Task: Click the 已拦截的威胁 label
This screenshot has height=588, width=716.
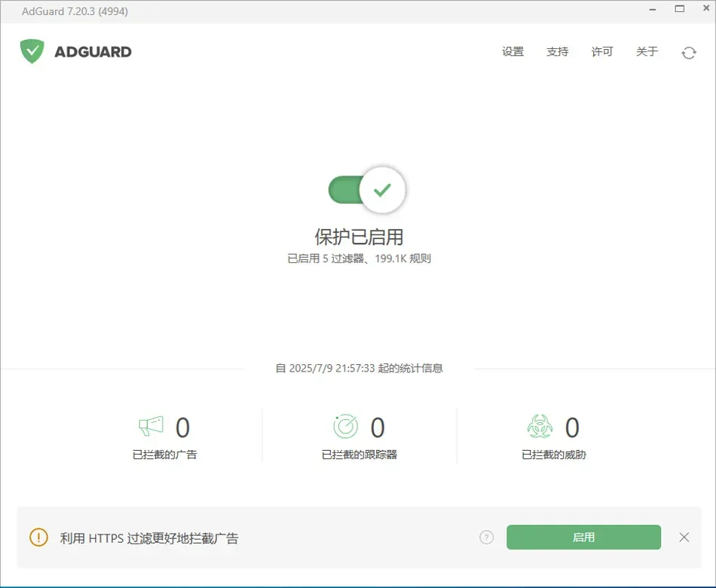Action: click(554, 455)
